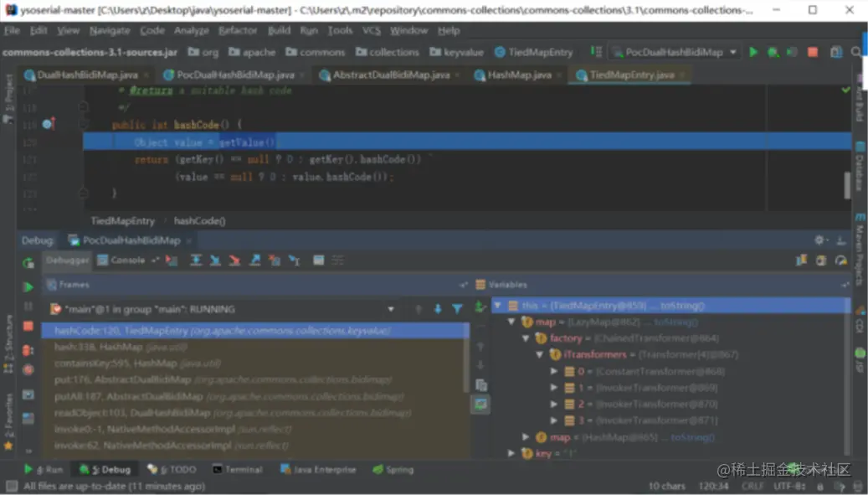The height and width of the screenshot is (495, 868).
Task: Collapse the iTransformers array node
Action: click(539, 354)
